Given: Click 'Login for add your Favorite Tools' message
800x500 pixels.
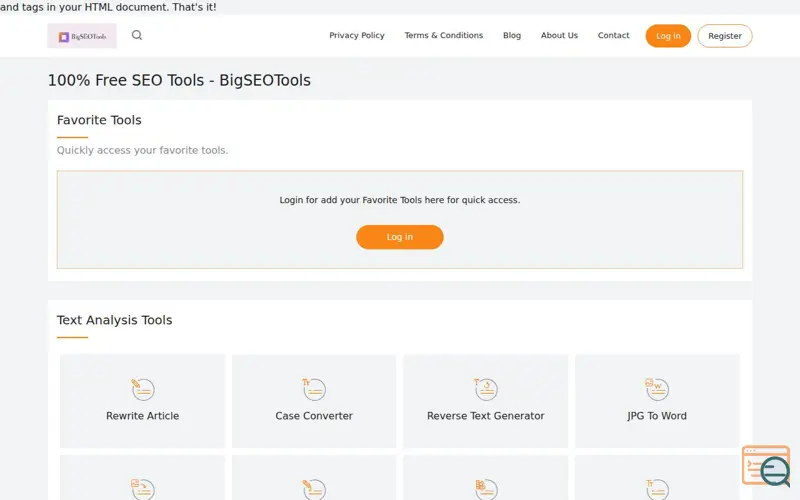Looking at the screenshot, I should coord(399,200).
